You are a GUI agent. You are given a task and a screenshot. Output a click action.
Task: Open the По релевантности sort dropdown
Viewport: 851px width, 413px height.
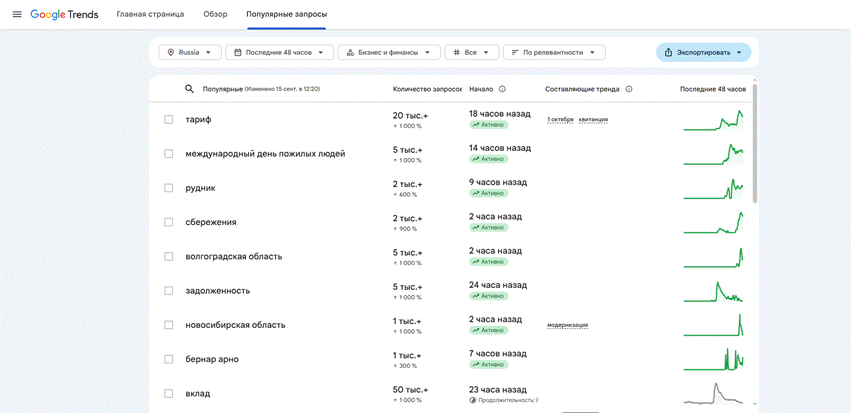tap(554, 53)
